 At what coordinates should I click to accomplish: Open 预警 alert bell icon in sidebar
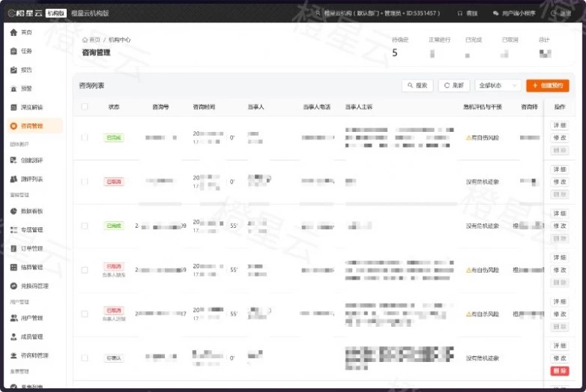[13, 88]
